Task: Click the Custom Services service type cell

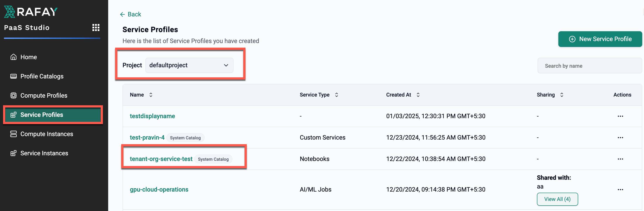Action: [322, 138]
